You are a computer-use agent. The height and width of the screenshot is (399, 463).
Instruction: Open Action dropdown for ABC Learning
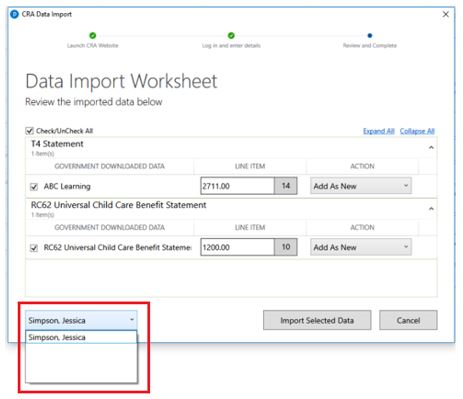[x=361, y=186]
